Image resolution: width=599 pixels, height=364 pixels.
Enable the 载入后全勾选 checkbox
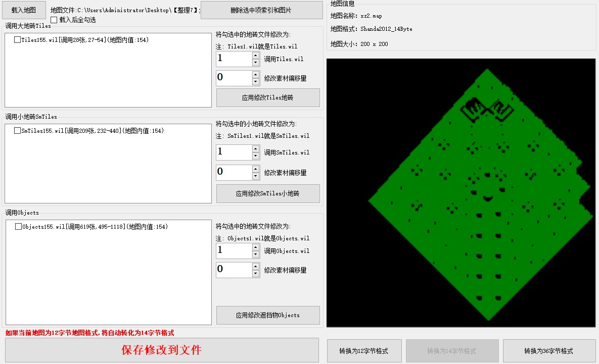[x=54, y=20]
